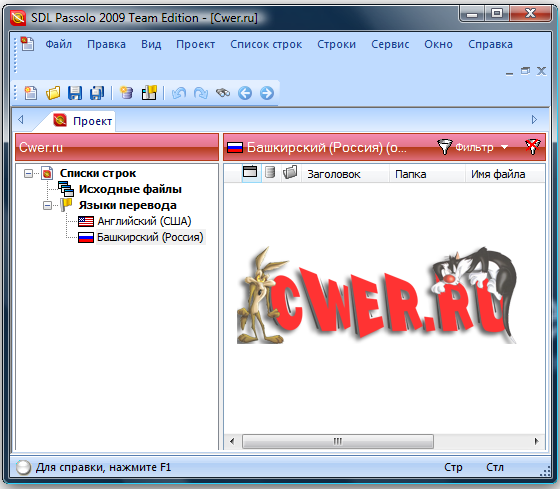Click the database cylinder column header icon

pyautogui.click(x=270, y=172)
